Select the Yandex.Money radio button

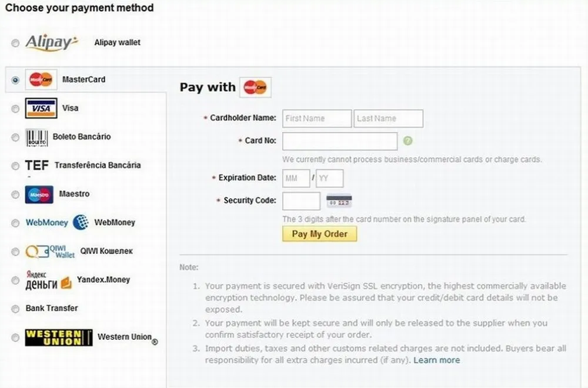15,280
